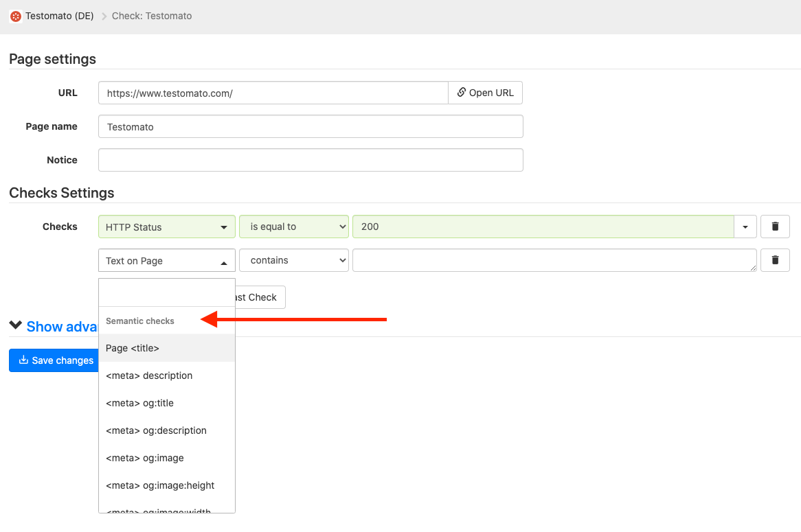
Task: Click the Open URL button
Action: 485,93
